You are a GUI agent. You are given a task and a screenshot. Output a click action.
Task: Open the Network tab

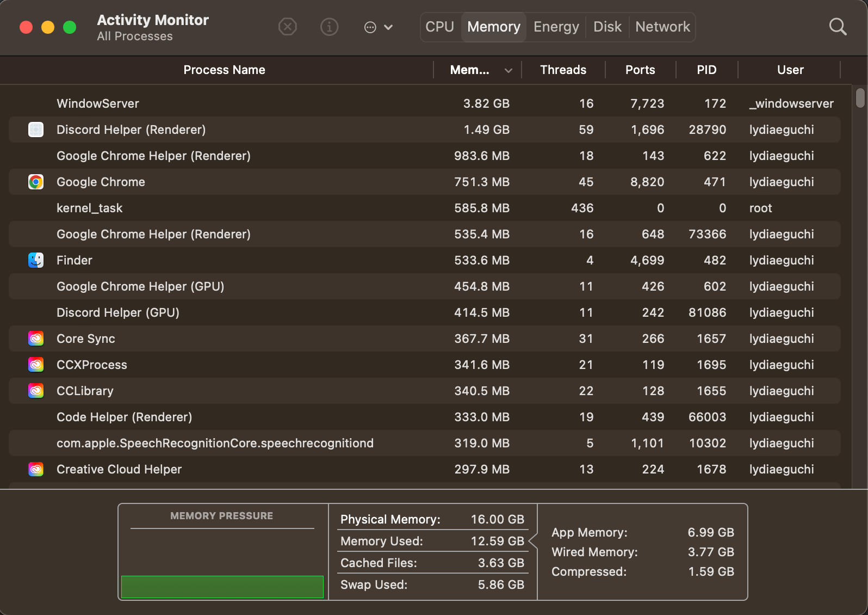tap(662, 27)
